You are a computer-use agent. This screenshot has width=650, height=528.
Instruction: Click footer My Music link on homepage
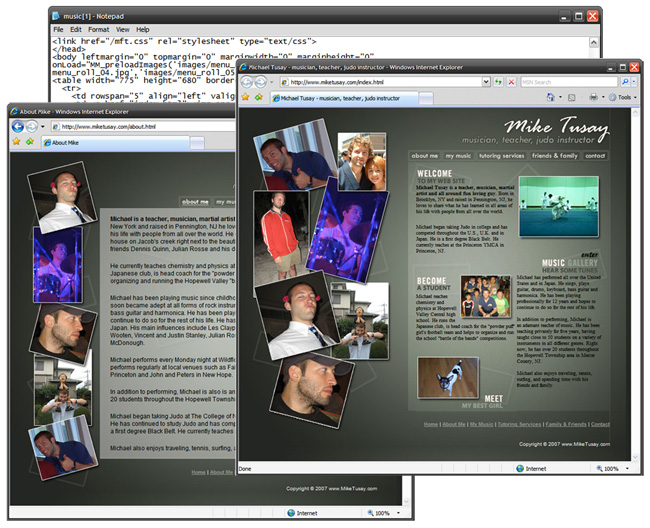coord(481,424)
